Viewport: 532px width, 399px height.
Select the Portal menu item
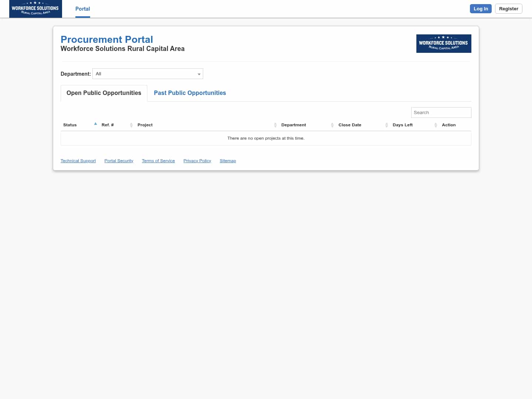pos(82,8)
